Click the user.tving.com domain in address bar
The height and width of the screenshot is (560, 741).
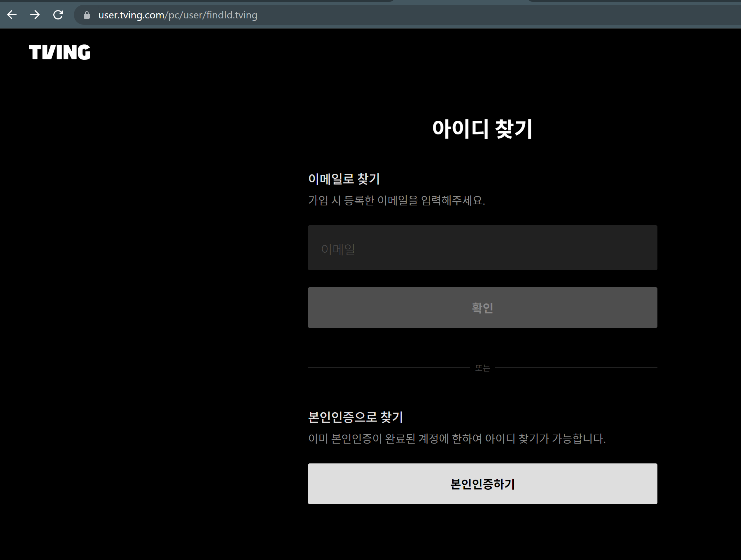coord(131,15)
